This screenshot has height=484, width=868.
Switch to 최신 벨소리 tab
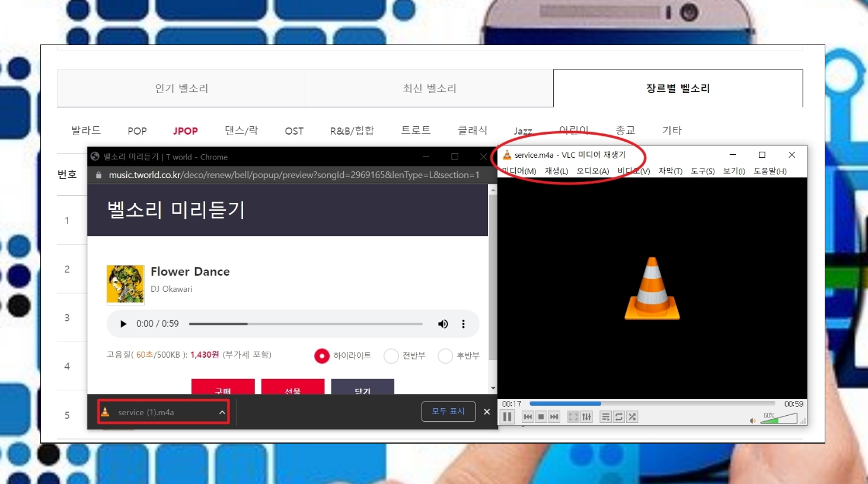[429, 88]
